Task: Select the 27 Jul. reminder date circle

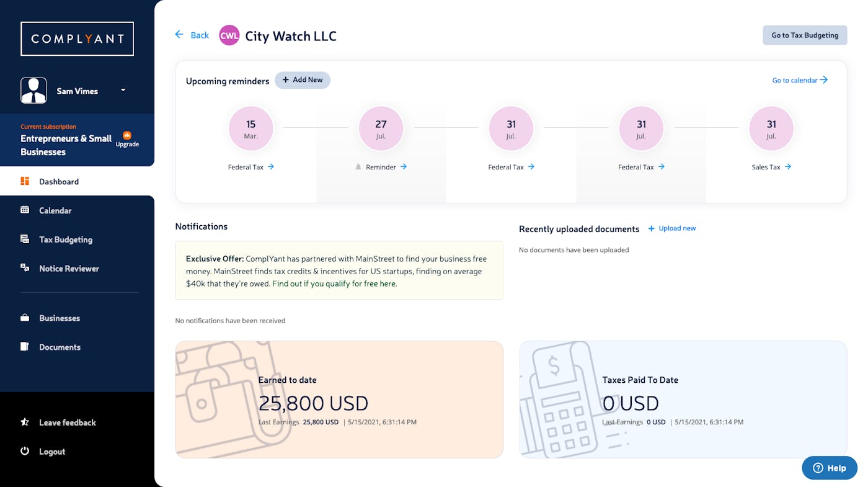Action: [x=381, y=128]
